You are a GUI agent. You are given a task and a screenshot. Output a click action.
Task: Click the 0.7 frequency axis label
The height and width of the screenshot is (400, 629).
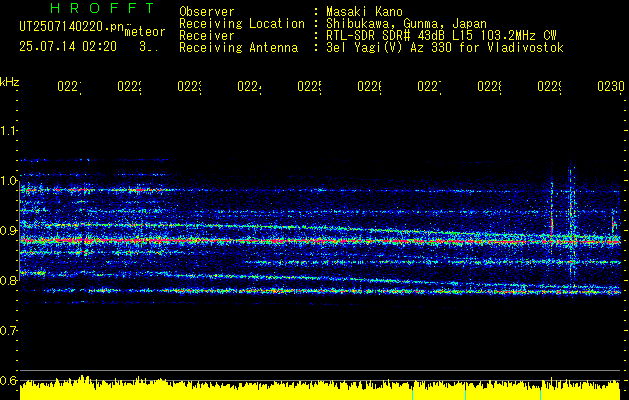tap(8, 331)
